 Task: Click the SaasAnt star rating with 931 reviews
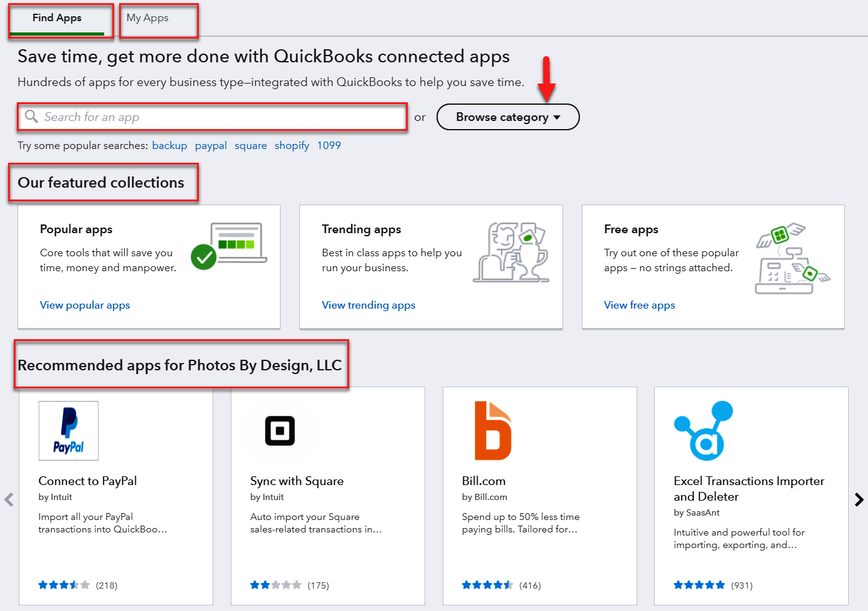pyautogui.click(x=699, y=585)
